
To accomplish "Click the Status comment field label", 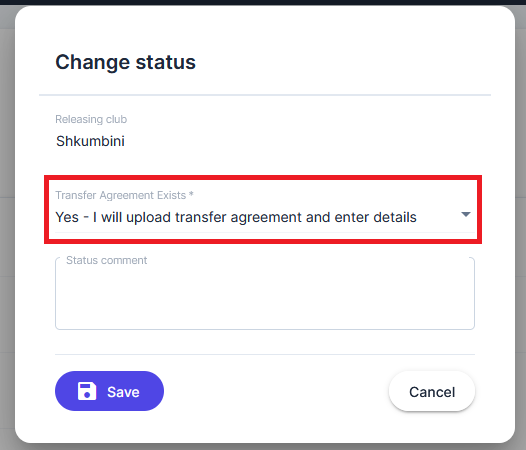I will (x=106, y=260).
